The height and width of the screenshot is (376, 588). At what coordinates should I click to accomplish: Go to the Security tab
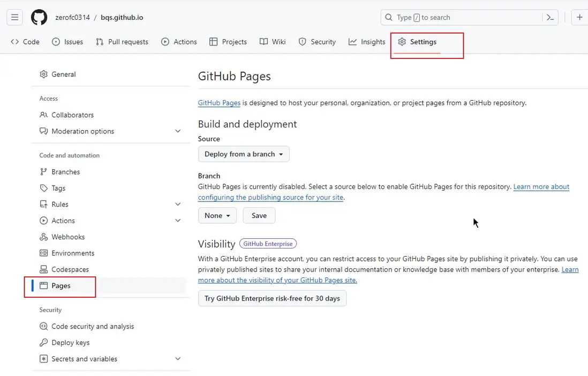coord(317,42)
